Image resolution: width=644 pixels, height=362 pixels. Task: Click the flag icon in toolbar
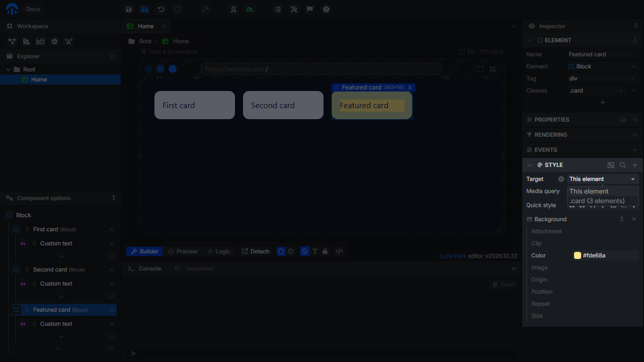point(310,9)
